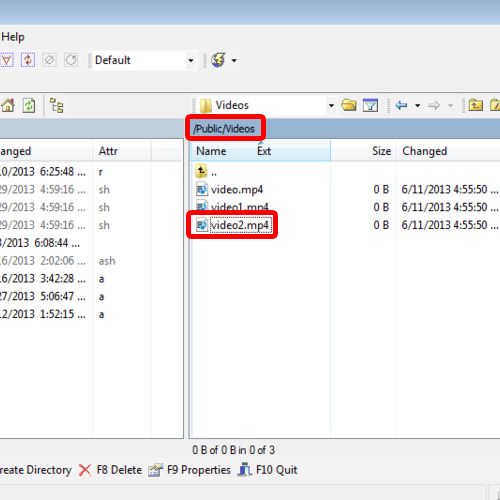Click F10 Quit button
The width and height of the screenshot is (500, 500).
click(x=267, y=470)
